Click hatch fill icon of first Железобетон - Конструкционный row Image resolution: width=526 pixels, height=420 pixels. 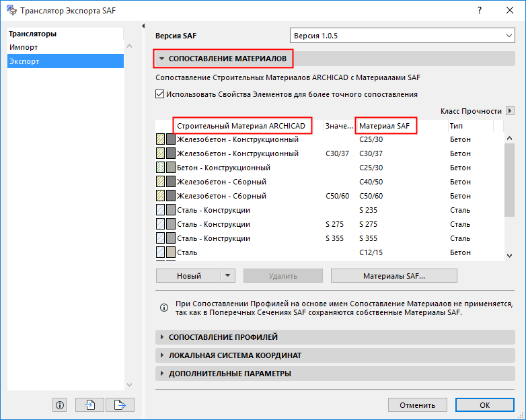pos(160,139)
